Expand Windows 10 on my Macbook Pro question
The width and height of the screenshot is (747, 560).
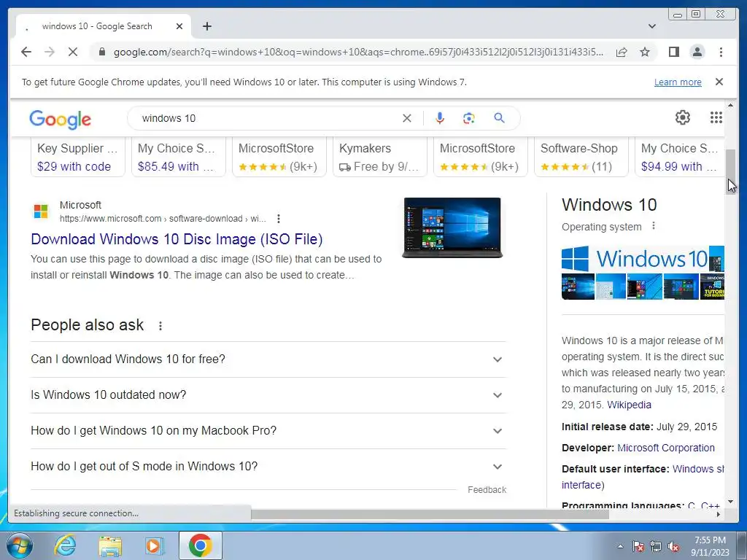pyautogui.click(x=268, y=430)
